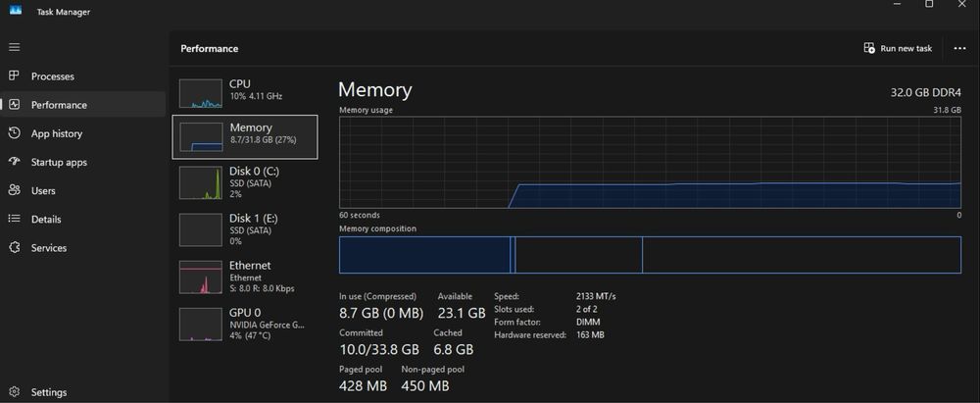Screen dimensions: 980x403
Task: Click the Performance page header title
Action: tap(210, 49)
